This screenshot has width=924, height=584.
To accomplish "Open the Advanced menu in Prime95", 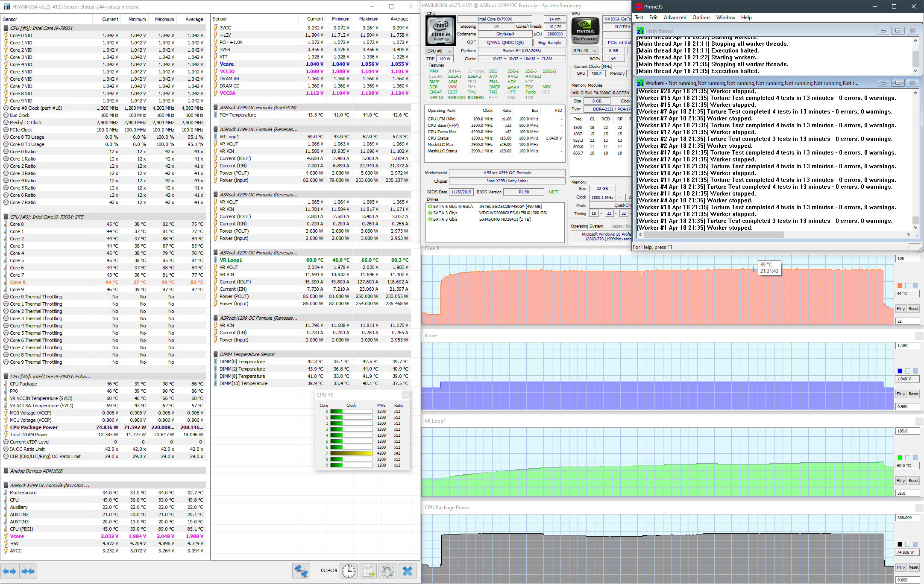I will pyautogui.click(x=675, y=18).
